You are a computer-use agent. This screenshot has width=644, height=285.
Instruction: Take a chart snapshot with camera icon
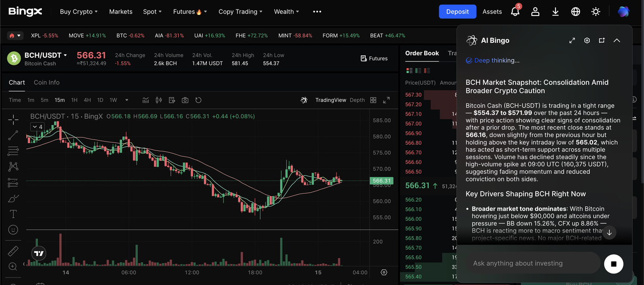(x=185, y=100)
